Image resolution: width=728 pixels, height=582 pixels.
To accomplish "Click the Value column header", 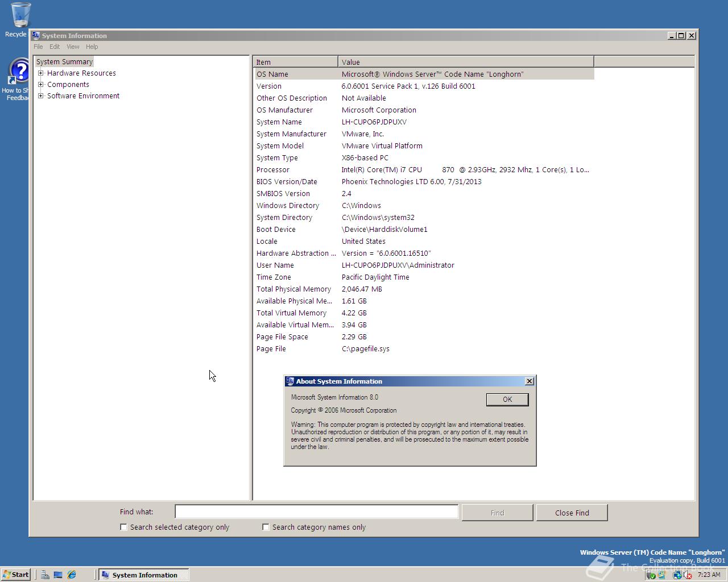I will [466, 62].
